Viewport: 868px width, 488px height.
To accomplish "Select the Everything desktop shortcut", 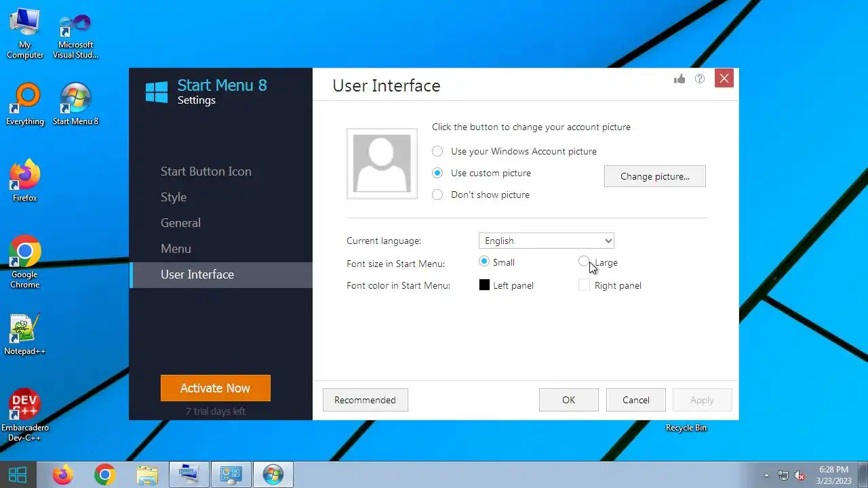I will [x=25, y=104].
